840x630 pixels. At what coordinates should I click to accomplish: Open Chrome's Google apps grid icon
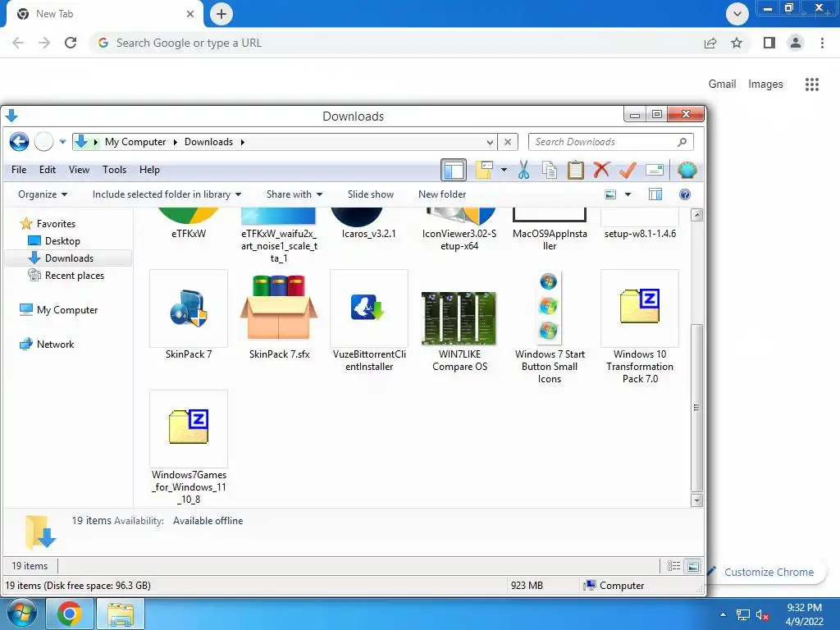pyautogui.click(x=812, y=84)
